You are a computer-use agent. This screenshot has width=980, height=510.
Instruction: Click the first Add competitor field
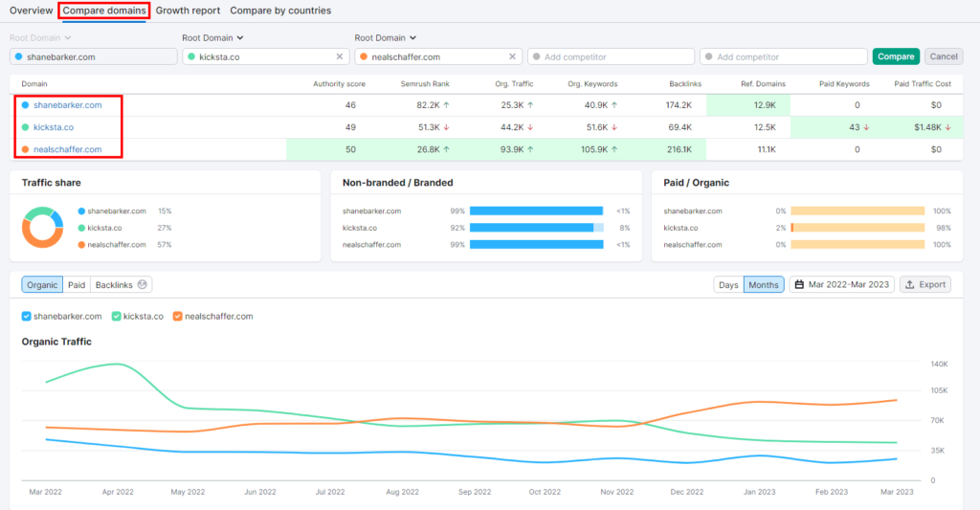(612, 56)
